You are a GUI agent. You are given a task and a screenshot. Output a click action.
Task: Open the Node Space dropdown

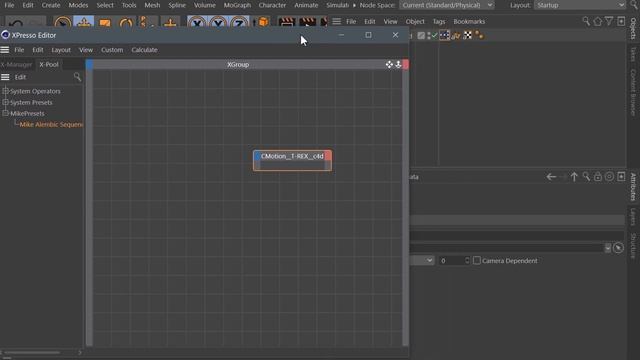tap(447, 5)
